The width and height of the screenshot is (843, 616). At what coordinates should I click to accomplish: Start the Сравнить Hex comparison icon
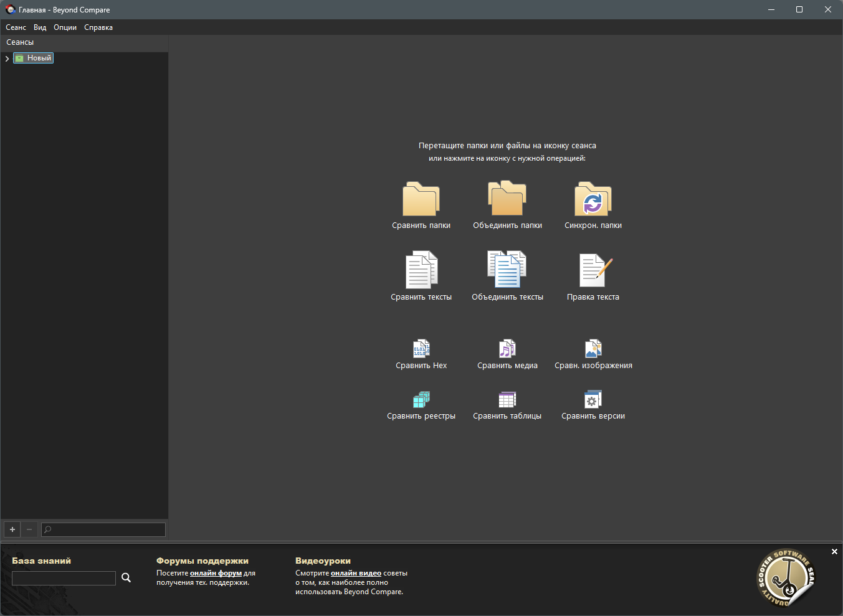coord(421,349)
